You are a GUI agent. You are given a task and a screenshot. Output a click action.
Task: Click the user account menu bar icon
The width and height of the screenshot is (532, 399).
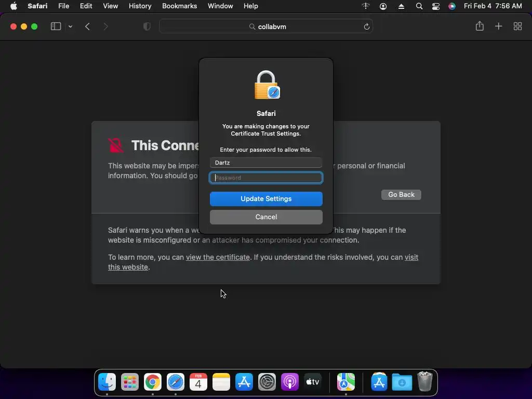[x=383, y=6]
